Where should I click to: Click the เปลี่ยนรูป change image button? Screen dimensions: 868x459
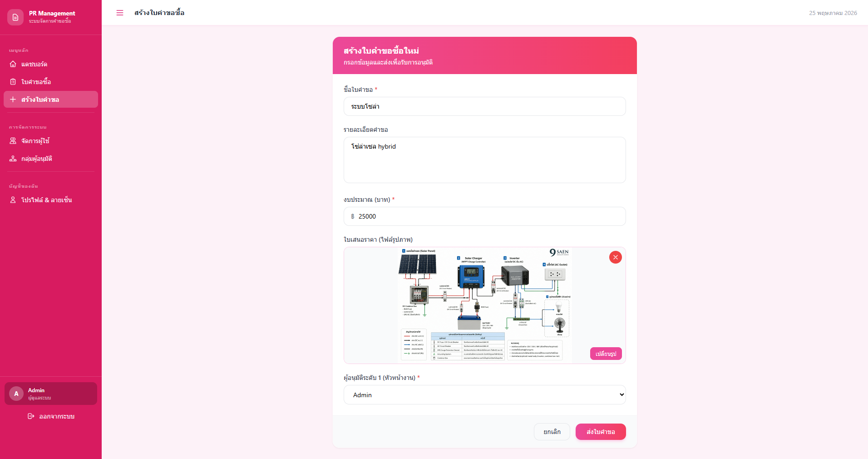point(606,354)
